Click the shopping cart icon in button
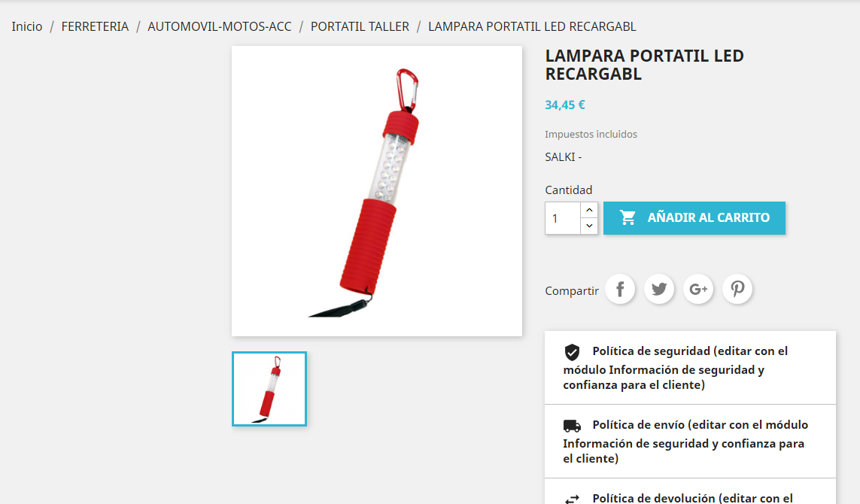860x504 pixels. coord(628,217)
